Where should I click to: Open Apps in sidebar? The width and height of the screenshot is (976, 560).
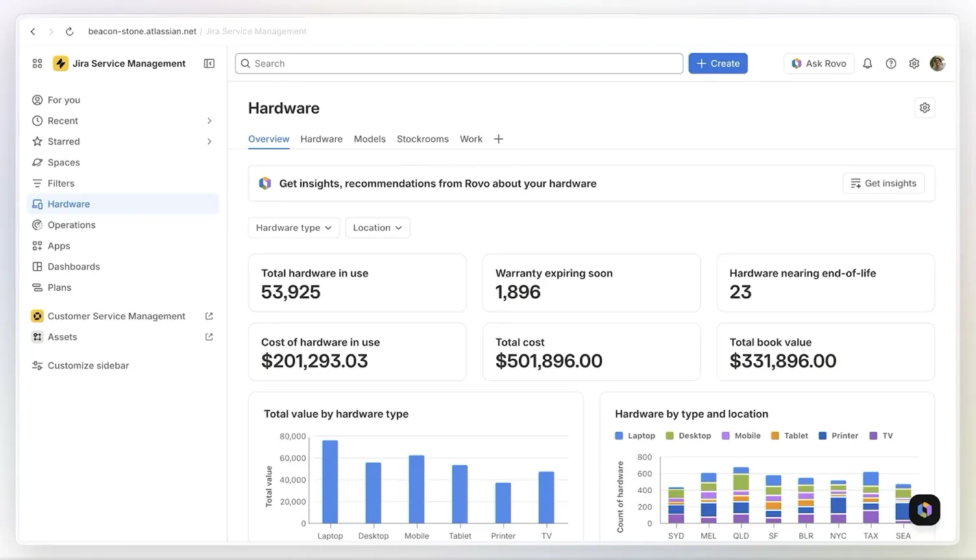(123, 246)
